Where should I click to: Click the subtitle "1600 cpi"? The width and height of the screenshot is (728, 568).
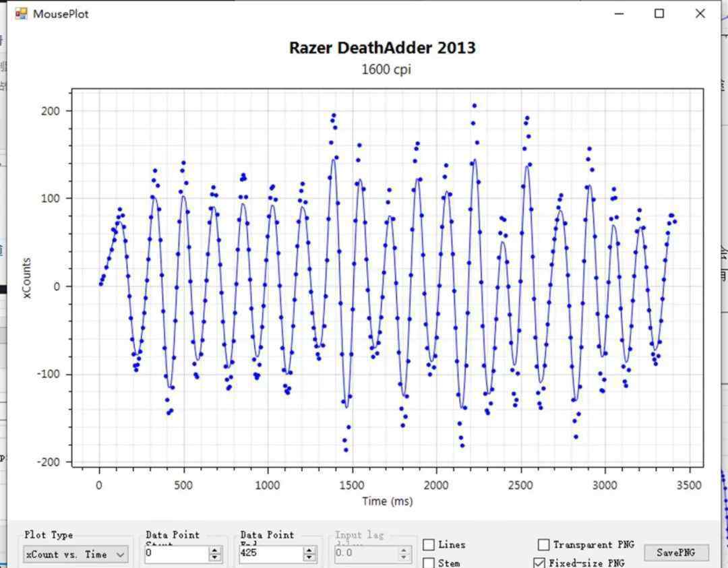point(386,69)
